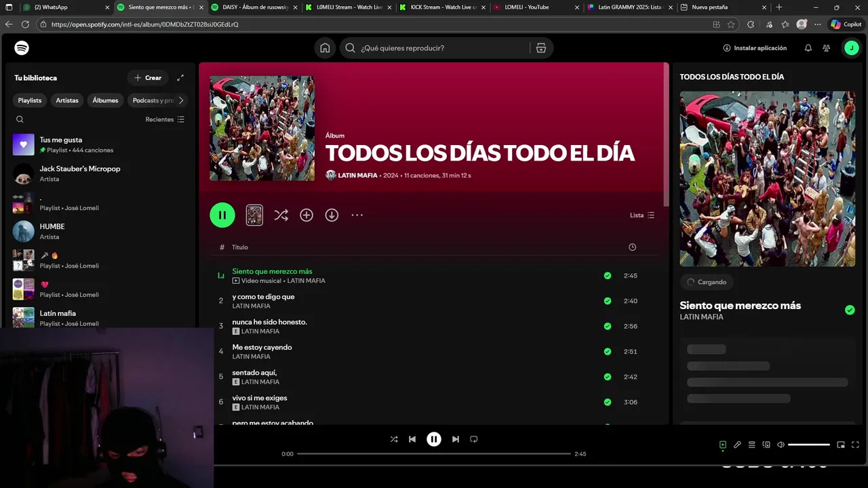Open LATIN MAFIA artist link in album header
The height and width of the screenshot is (488, 868).
pyautogui.click(x=357, y=176)
